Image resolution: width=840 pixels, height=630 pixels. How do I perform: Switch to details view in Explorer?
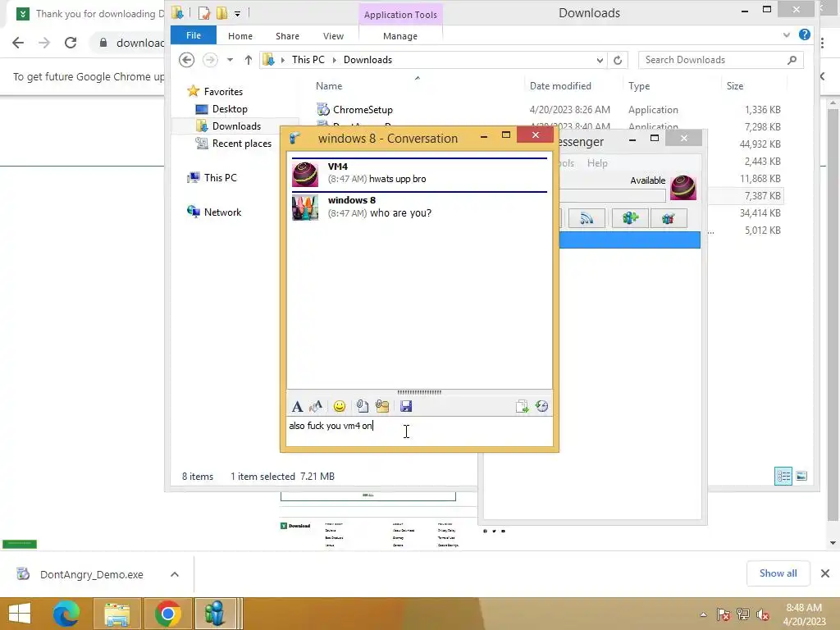tap(783, 476)
